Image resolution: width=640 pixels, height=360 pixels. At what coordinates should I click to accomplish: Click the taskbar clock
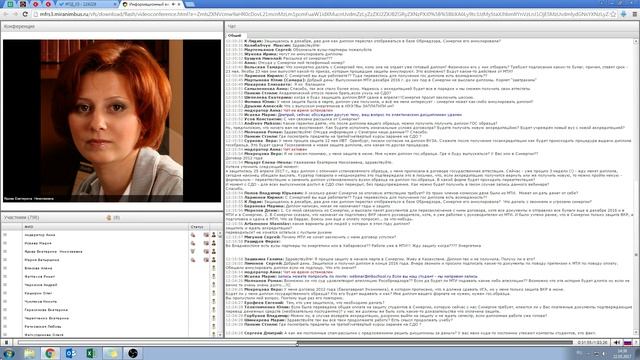pos(623,353)
